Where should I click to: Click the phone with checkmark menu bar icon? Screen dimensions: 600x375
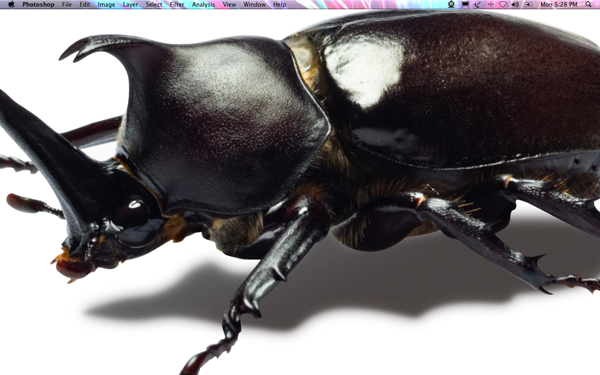click(478, 4)
